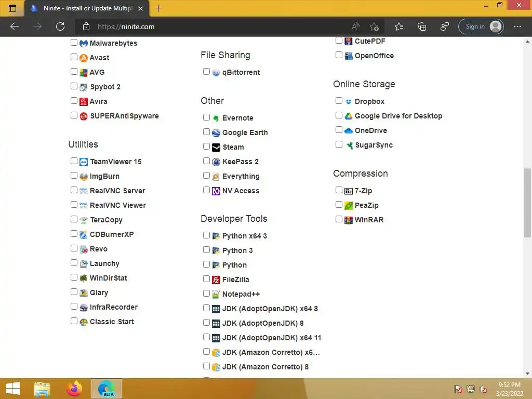The image size is (532, 399).
Task: Select the SugarSync checkbox
Action: pyautogui.click(x=339, y=144)
